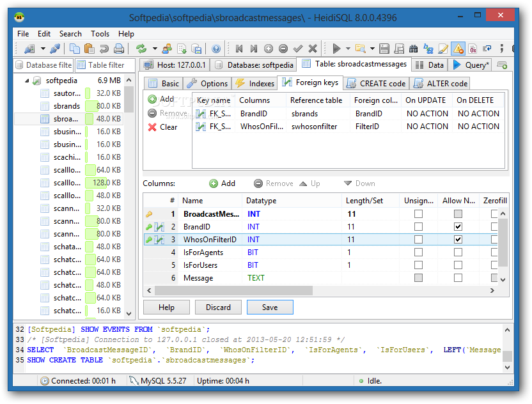This screenshot has height=404, width=532.
Task: Open the File menu
Action: coord(23,34)
